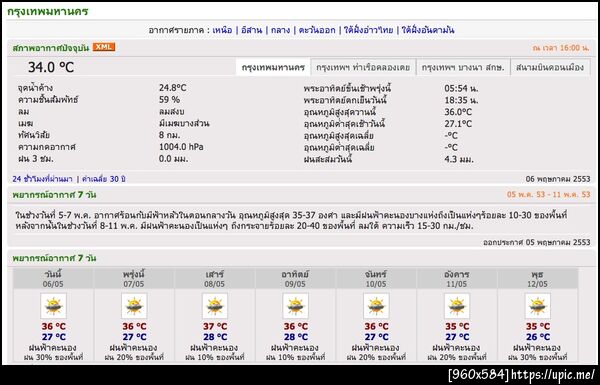Click this morning's min temperature 27.1°C
The image size is (600, 385).
point(458,124)
